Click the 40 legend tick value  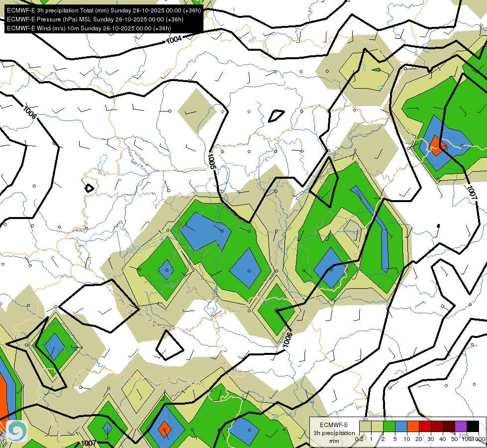tap(443, 439)
